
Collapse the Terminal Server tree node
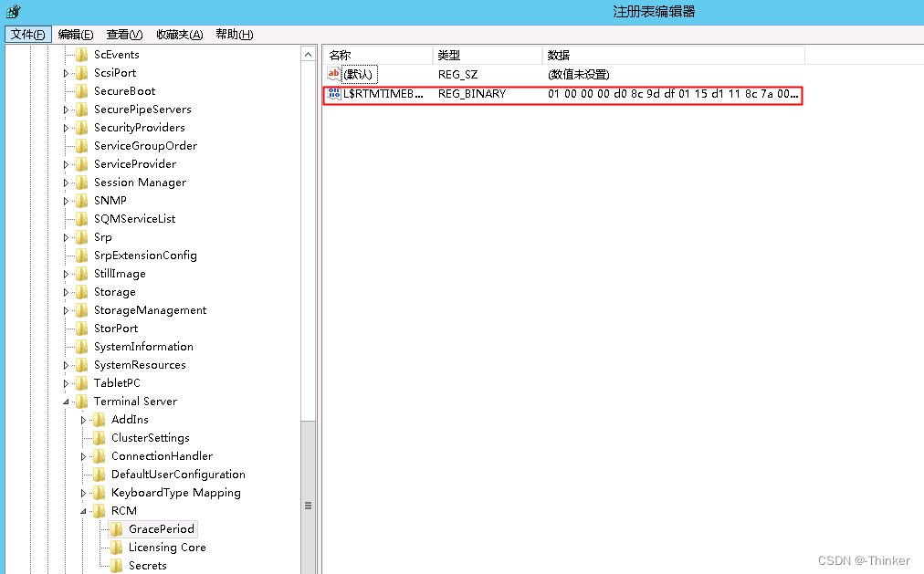(x=65, y=401)
